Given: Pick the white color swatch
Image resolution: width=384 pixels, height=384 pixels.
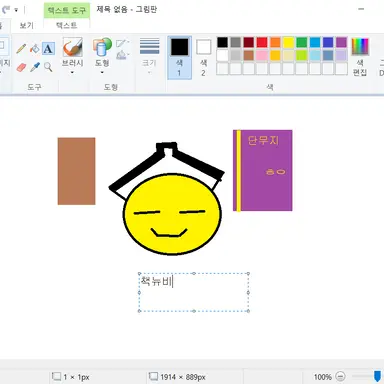Looking at the screenshot, I should tap(222, 55).
